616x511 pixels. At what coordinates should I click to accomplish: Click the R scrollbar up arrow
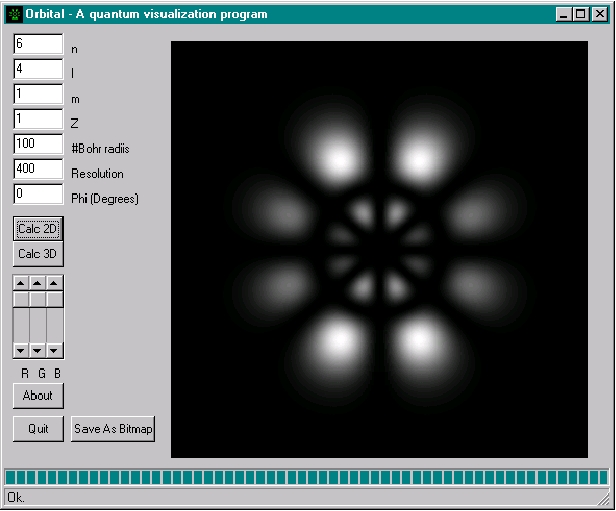pyautogui.click(x=21, y=283)
